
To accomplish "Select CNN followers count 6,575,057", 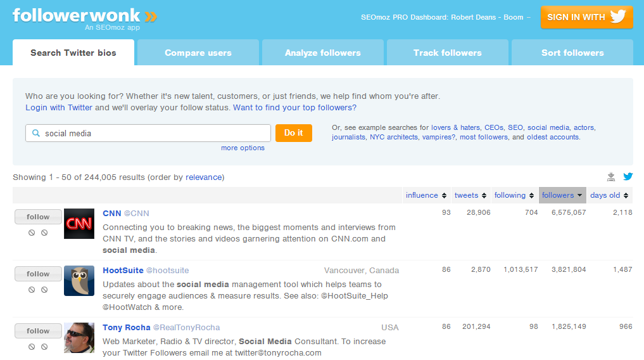I will click(569, 212).
